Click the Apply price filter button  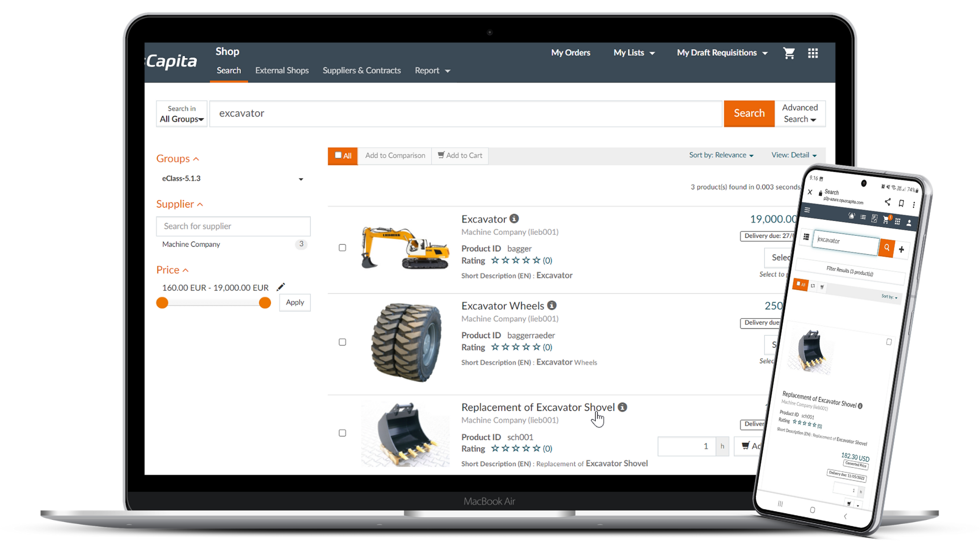(x=295, y=303)
